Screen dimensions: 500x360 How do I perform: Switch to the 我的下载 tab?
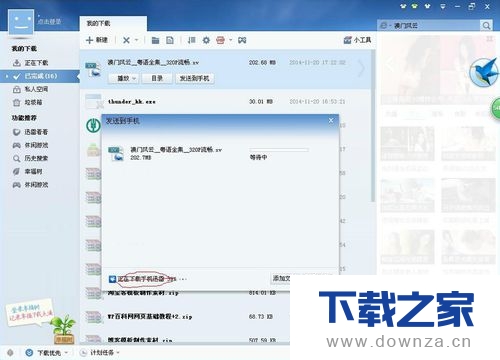113,23
